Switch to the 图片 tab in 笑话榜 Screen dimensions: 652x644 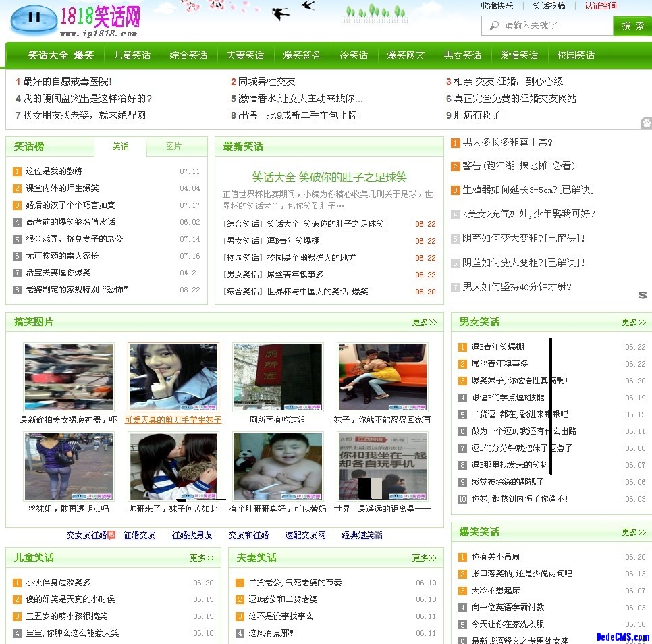173,146
